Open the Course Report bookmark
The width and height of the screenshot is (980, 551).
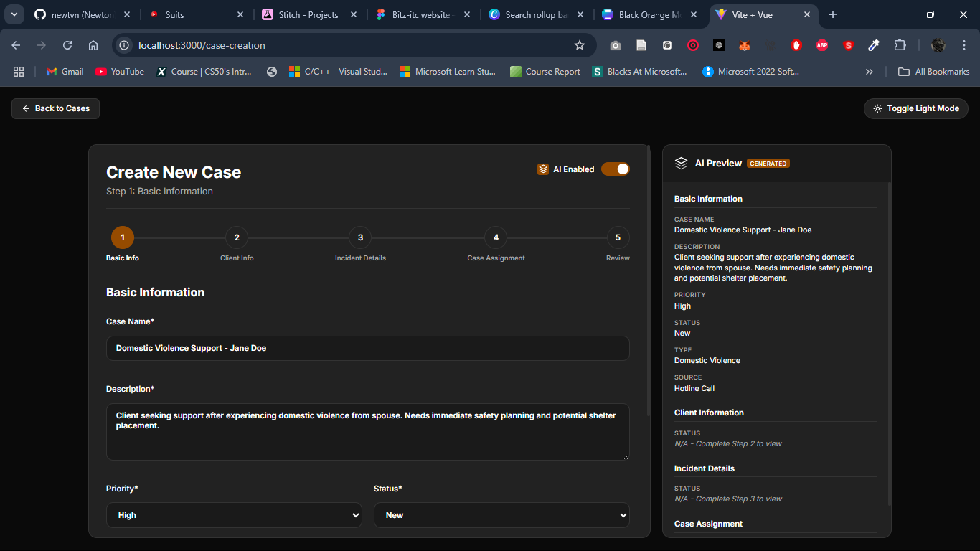(x=545, y=72)
